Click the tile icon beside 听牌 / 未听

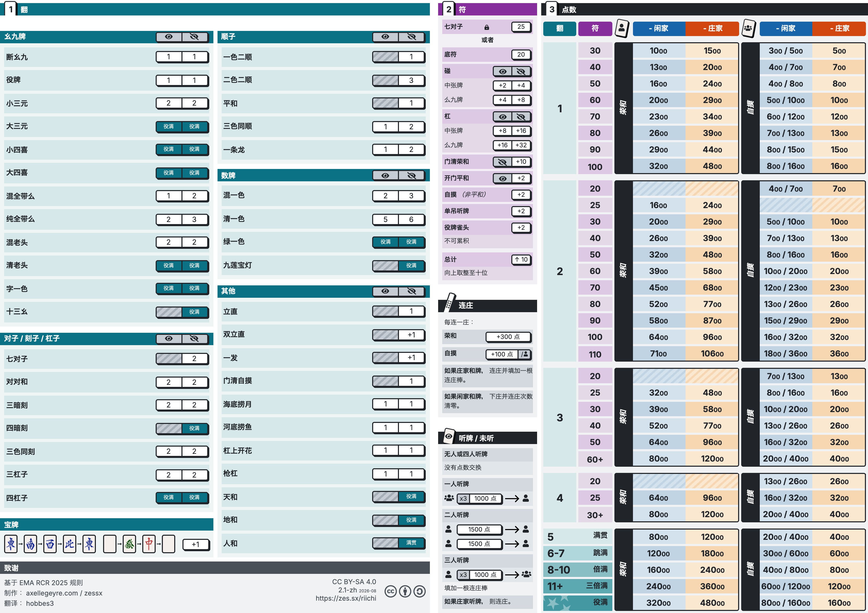tap(449, 436)
